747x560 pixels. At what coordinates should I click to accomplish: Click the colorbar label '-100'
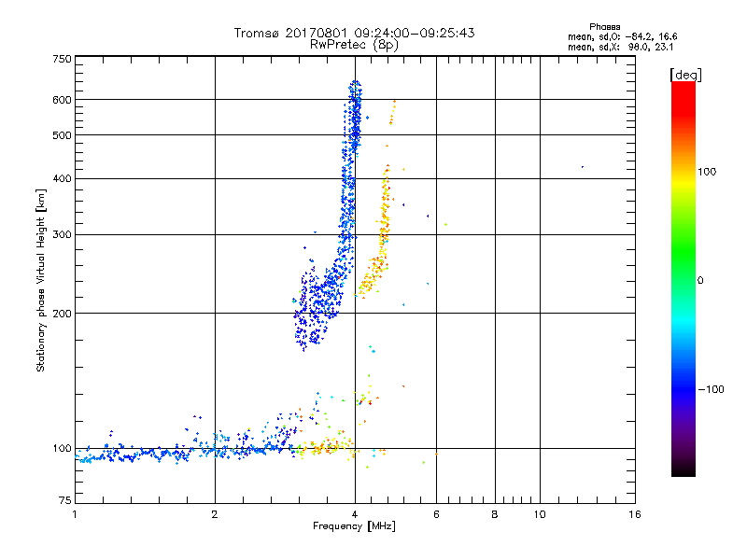(711, 389)
